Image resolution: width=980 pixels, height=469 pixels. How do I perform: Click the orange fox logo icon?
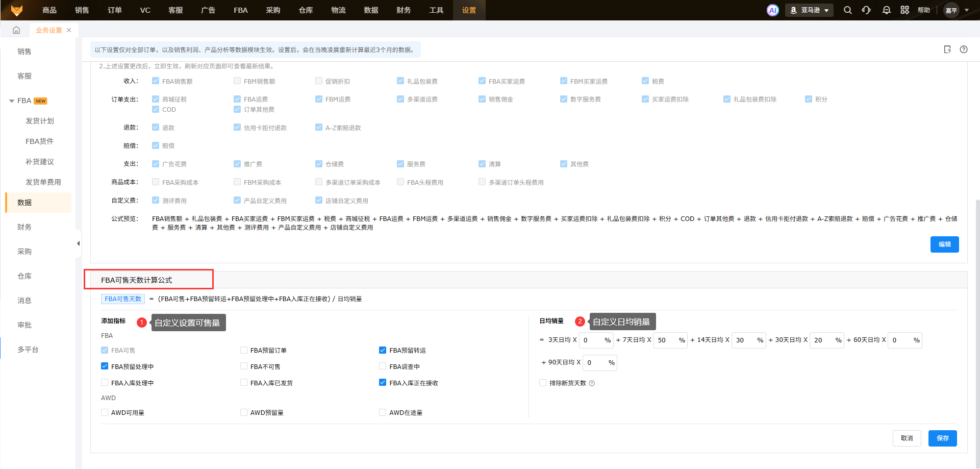pos(17,10)
